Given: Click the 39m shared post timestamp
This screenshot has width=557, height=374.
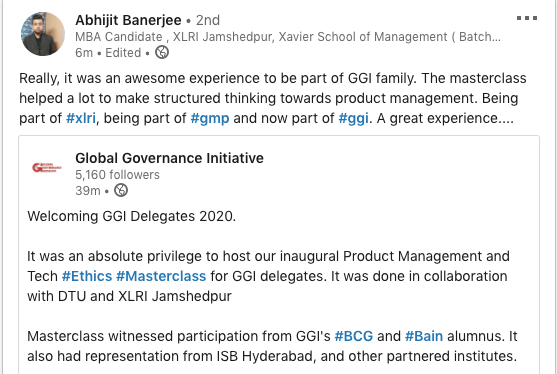Looking at the screenshot, I should (88, 191).
